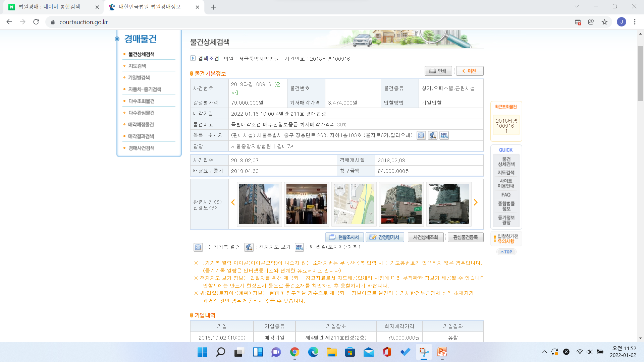The width and height of the screenshot is (644, 362).
Task: Select 자동차·중기검색 in left menu
Action: [x=145, y=89]
